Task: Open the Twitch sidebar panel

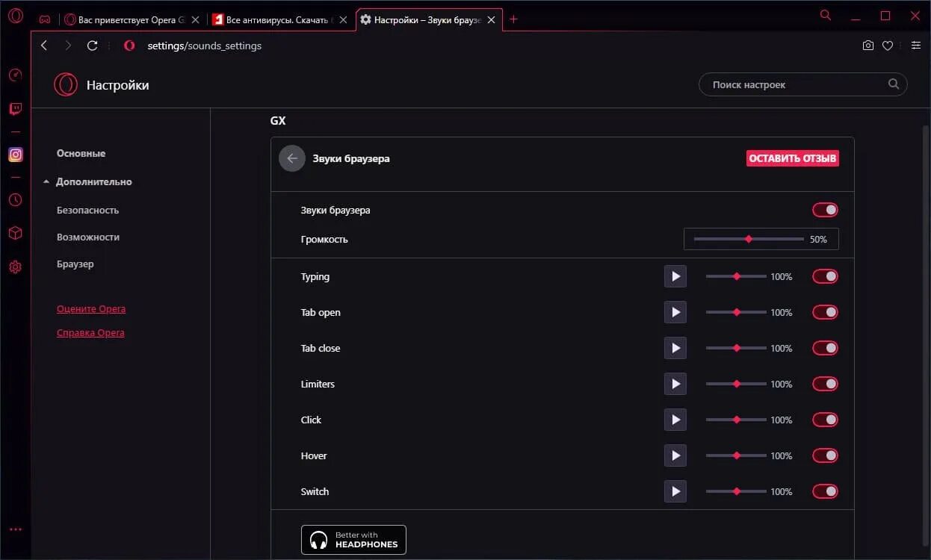Action: point(15,109)
